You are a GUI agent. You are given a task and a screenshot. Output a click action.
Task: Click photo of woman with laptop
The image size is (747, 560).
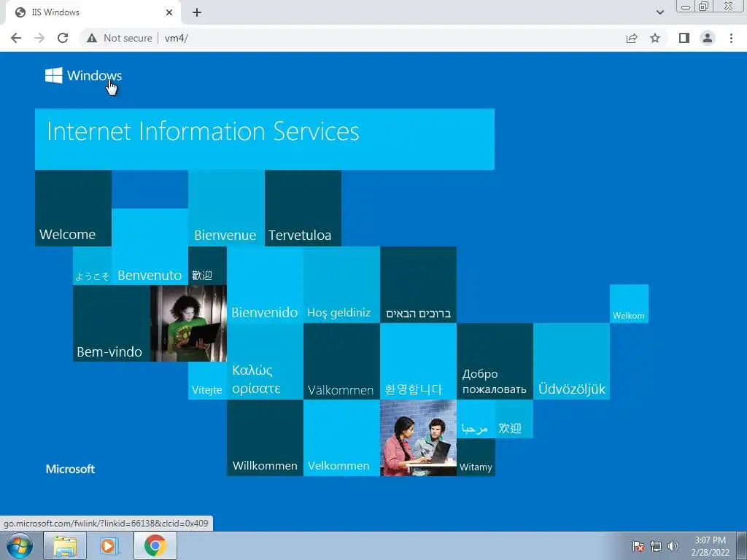coord(188,323)
